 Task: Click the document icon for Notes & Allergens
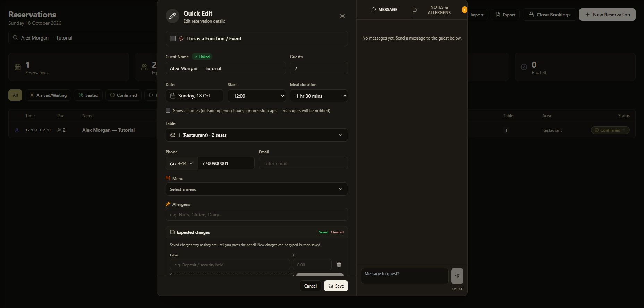[x=414, y=10]
